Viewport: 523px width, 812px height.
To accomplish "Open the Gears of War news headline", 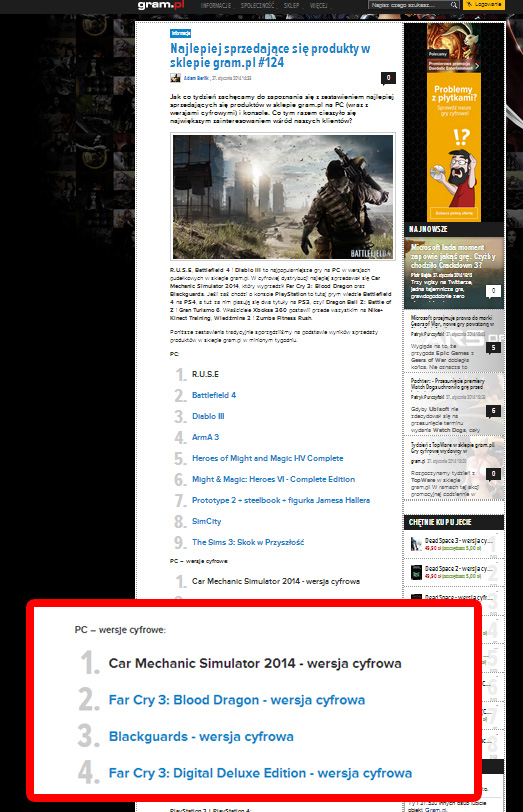I will [452, 321].
